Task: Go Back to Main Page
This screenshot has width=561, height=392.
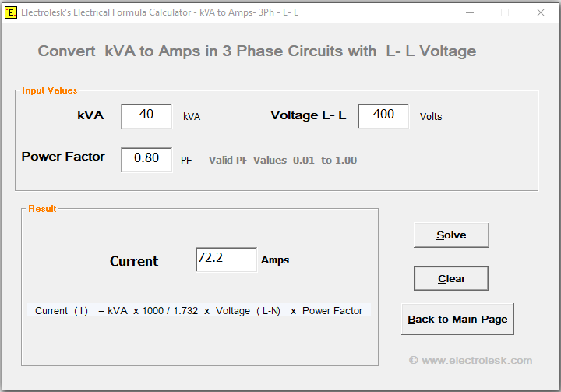Action: 457,319
